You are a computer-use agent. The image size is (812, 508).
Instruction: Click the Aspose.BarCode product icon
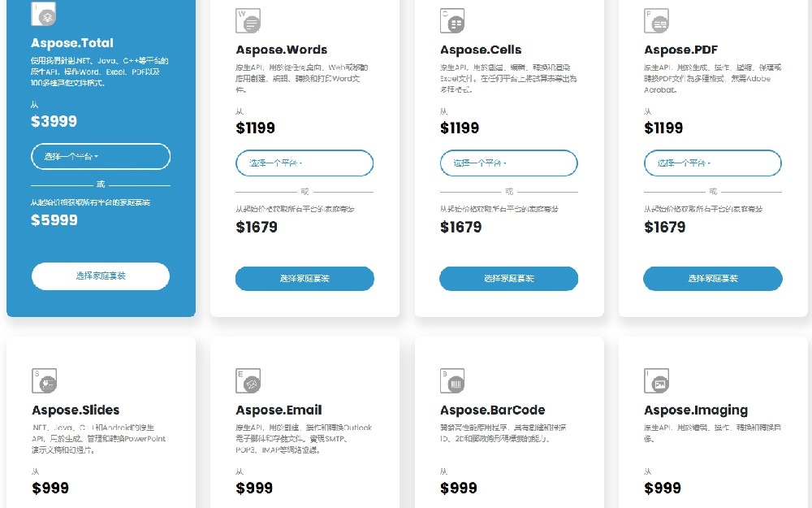click(452, 381)
